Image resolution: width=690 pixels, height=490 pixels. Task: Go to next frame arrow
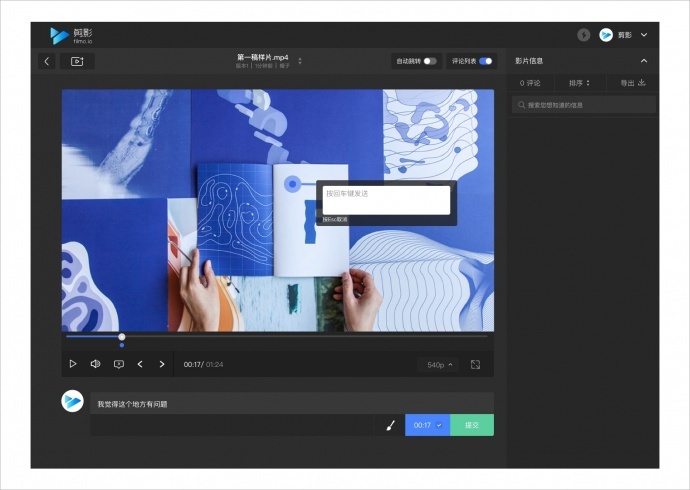162,364
